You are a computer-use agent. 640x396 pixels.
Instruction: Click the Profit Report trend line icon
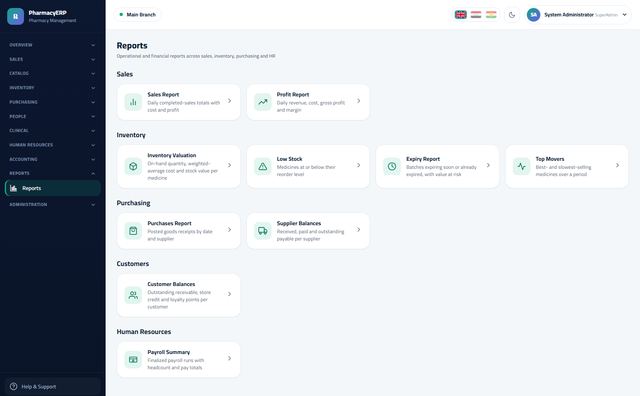pos(262,102)
